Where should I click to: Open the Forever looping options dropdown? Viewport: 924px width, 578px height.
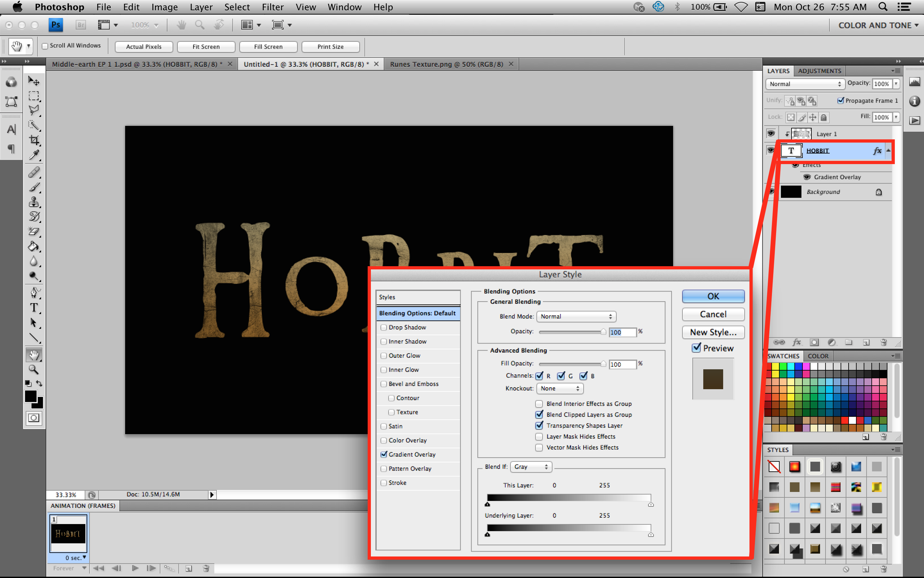point(70,568)
